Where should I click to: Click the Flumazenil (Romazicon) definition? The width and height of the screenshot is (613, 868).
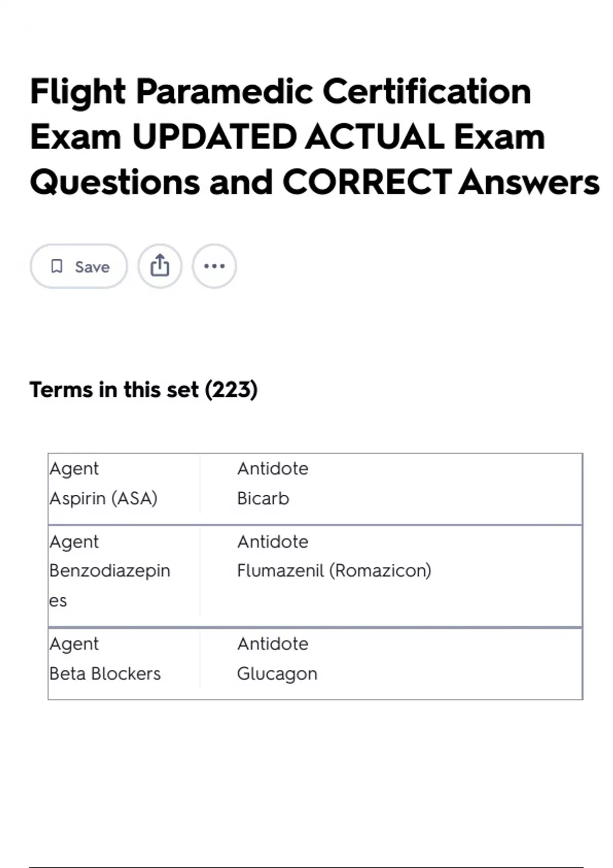tap(334, 571)
